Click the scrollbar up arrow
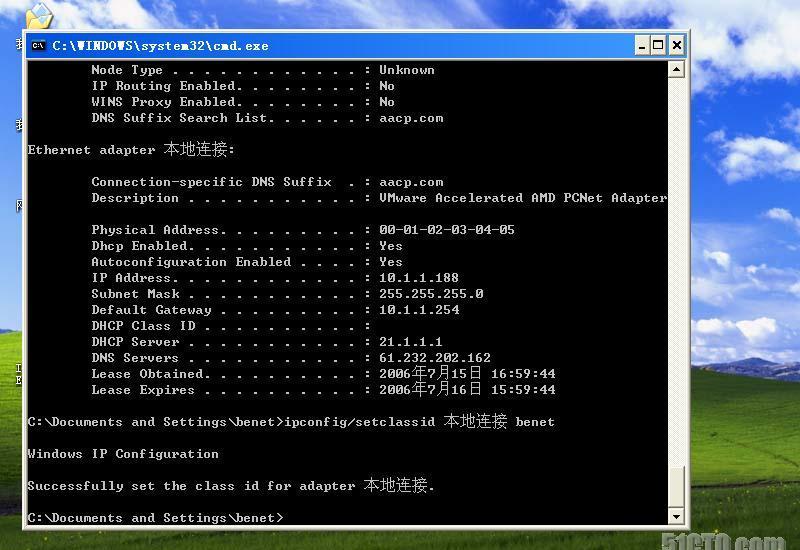Image resolution: width=800 pixels, height=550 pixels. (676, 69)
